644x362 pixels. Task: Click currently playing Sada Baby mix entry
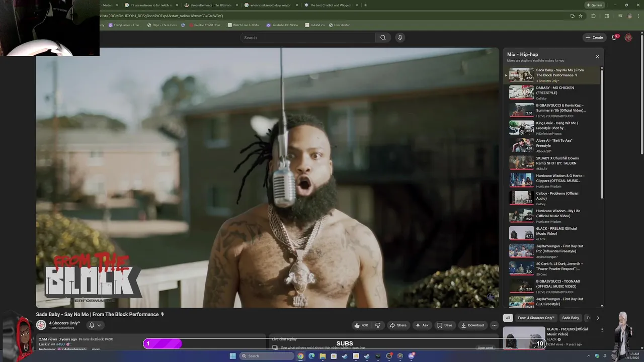pyautogui.click(x=552, y=75)
